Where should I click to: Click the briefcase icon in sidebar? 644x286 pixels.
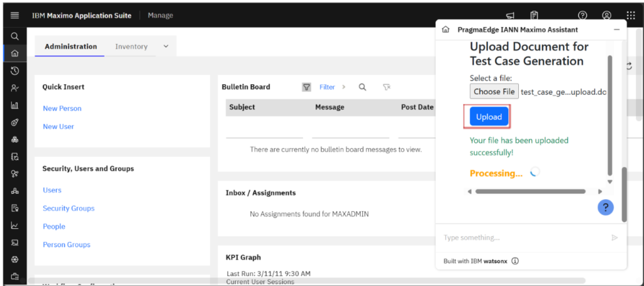point(15,276)
